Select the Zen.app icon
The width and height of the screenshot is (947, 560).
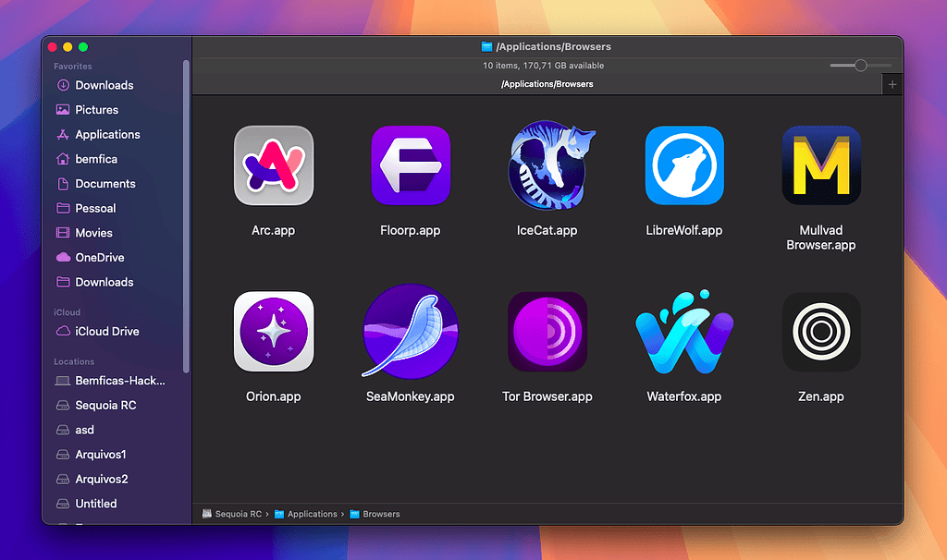click(820, 332)
